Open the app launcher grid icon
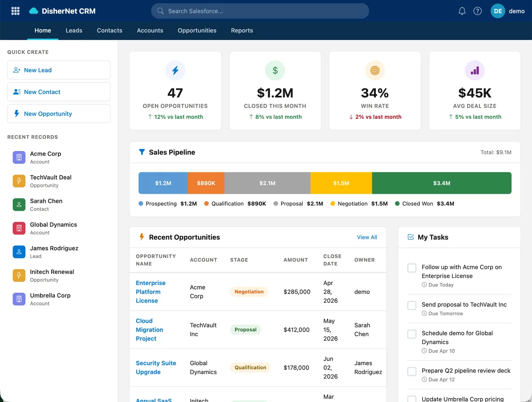The image size is (532, 402). coord(15,11)
